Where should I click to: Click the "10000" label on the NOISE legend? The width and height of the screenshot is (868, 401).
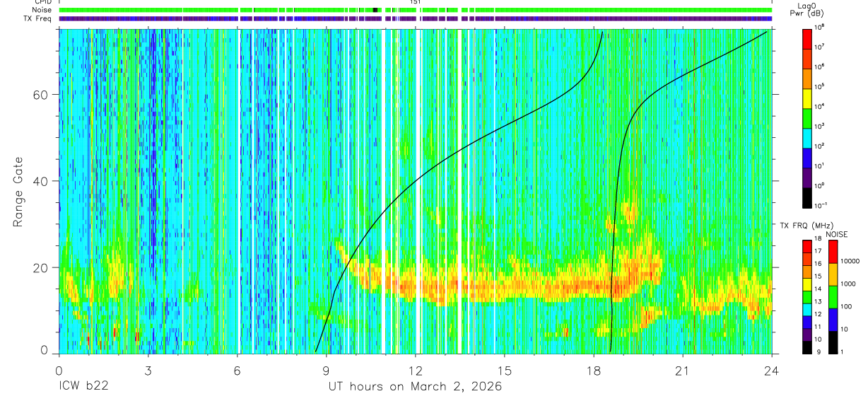click(x=849, y=261)
